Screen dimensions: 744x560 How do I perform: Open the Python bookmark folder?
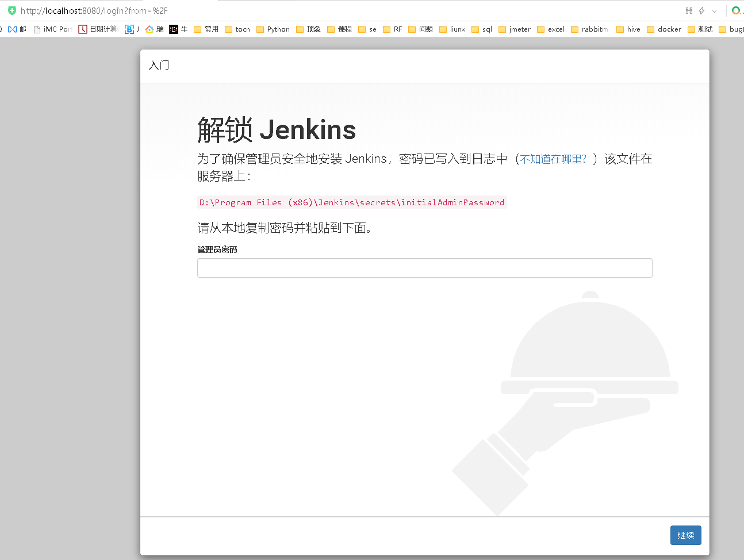273,29
